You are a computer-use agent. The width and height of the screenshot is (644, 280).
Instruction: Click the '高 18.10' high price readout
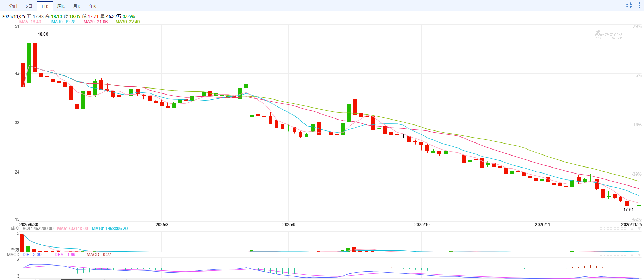coord(54,17)
